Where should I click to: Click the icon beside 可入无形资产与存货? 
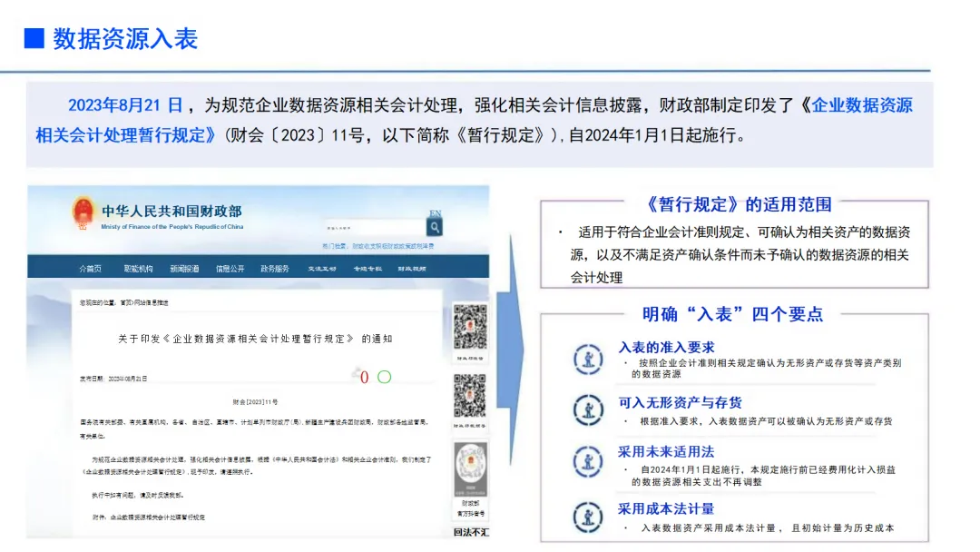(x=588, y=410)
